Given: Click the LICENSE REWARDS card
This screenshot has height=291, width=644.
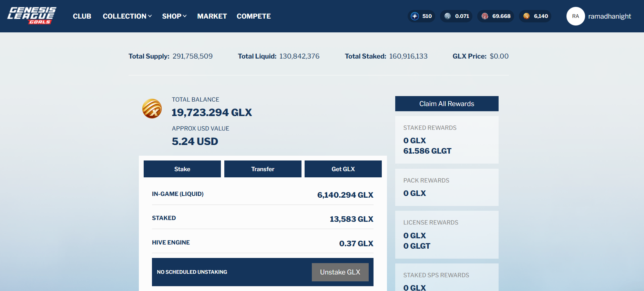Looking at the screenshot, I should point(447,235).
